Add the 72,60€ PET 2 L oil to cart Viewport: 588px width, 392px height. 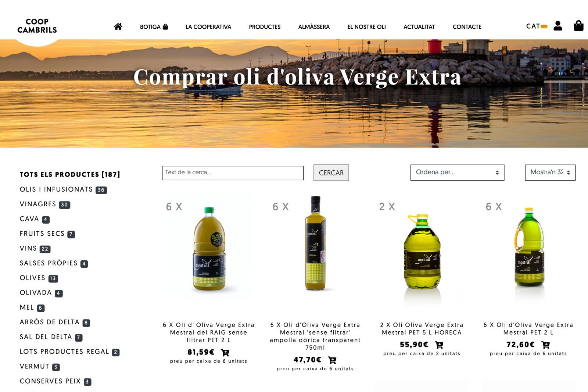545,345
